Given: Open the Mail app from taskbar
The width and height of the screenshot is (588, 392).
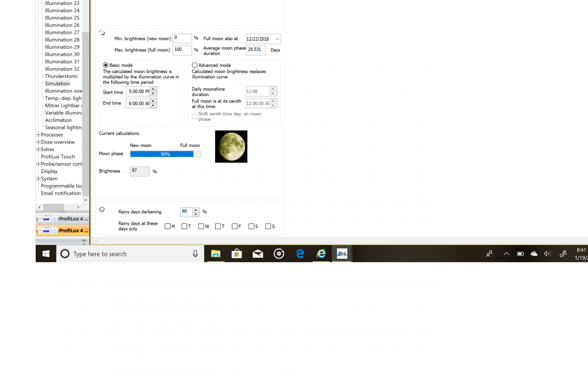Looking at the screenshot, I should coord(258,254).
